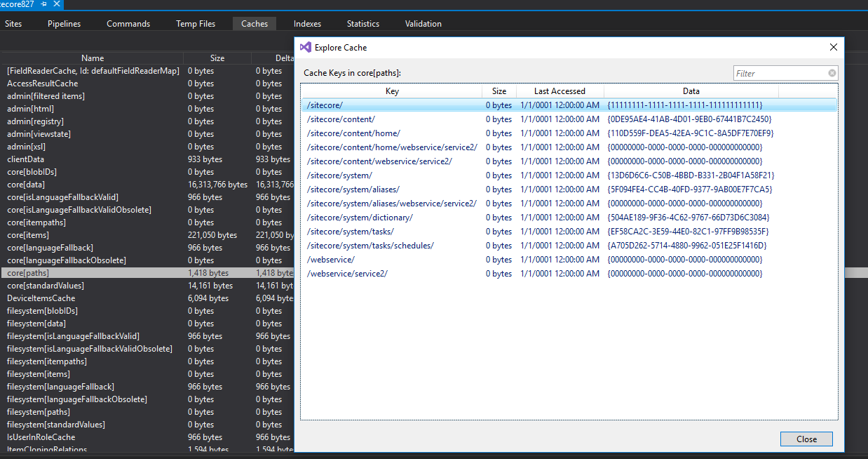Screen dimensions: 868x459
Task: Select the admin[html] cache row
Action: tap(147, 109)
